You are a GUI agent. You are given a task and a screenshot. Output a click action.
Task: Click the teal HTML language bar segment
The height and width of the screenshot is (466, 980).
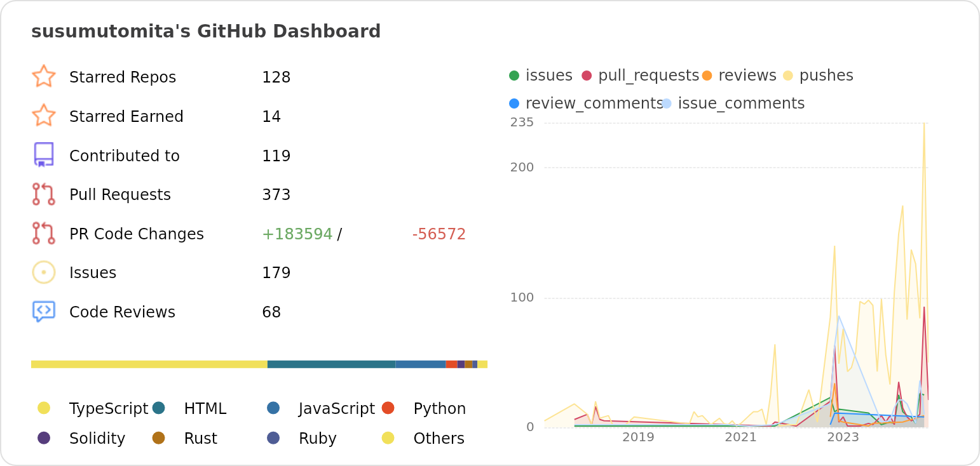coord(332,364)
